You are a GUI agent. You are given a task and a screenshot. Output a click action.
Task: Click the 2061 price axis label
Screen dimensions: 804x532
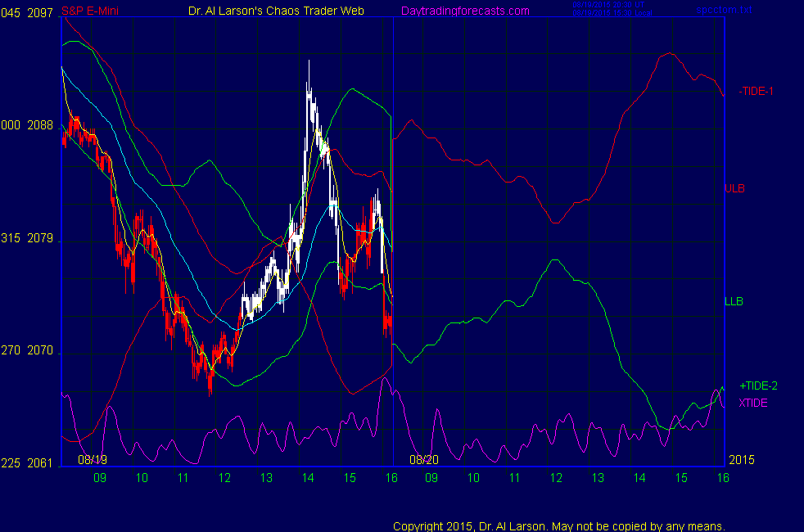point(40,463)
